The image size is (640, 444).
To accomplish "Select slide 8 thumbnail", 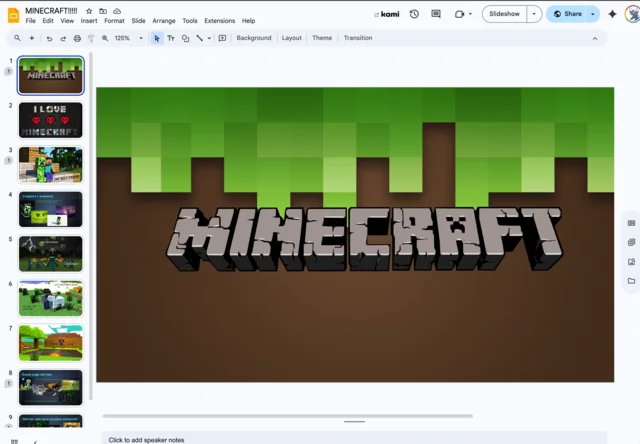I will (x=51, y=387).
